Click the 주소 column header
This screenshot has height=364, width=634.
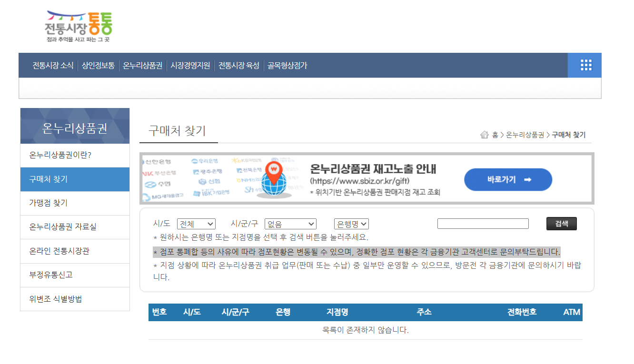[x=424, y=312]
